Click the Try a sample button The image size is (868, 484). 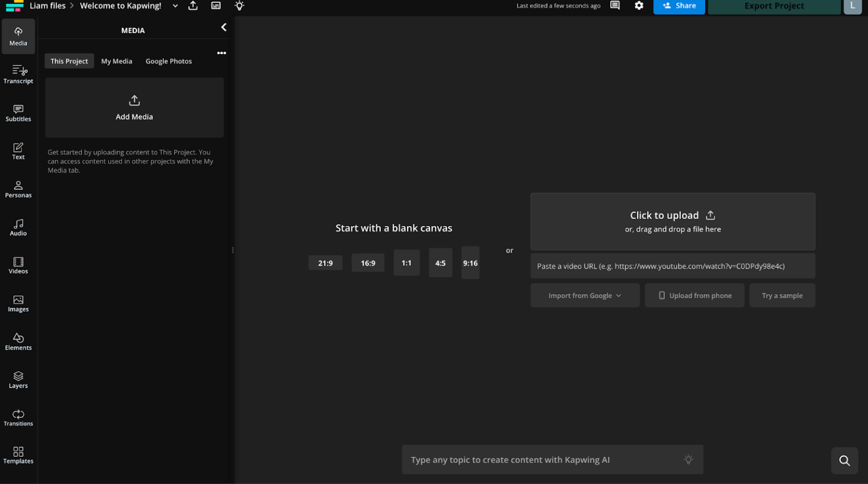[782, 295]
